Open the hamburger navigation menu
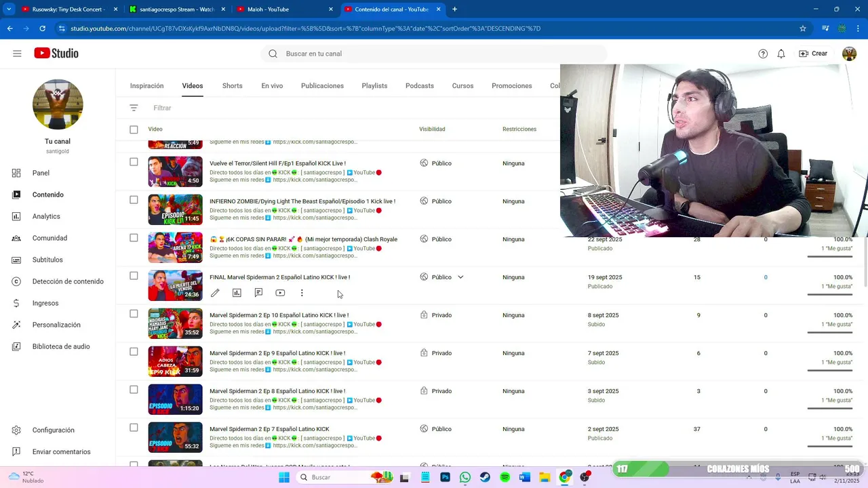This screenshot has height=488, width=868. (x=17, y=54)
